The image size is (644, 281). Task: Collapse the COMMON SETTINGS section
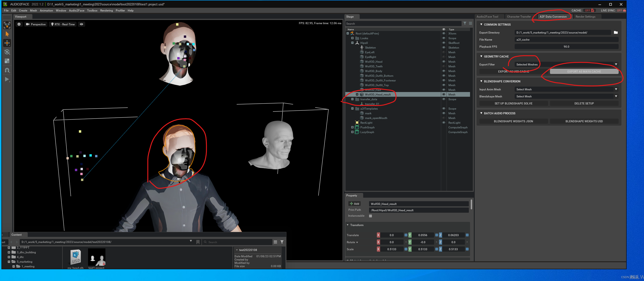click(481, 24)
